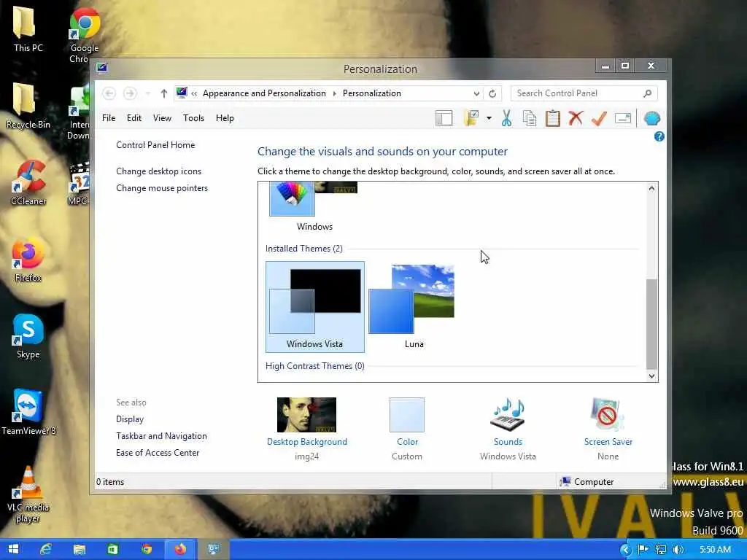Select the Windows theme thumbnail
Viewport: 747px width, 560px height.
314,206
